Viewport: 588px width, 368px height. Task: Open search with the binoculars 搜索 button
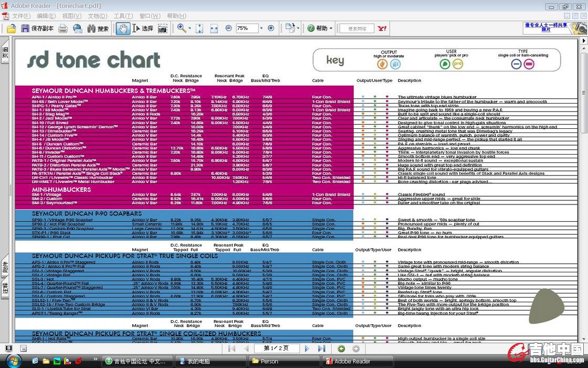coord(98,28)
